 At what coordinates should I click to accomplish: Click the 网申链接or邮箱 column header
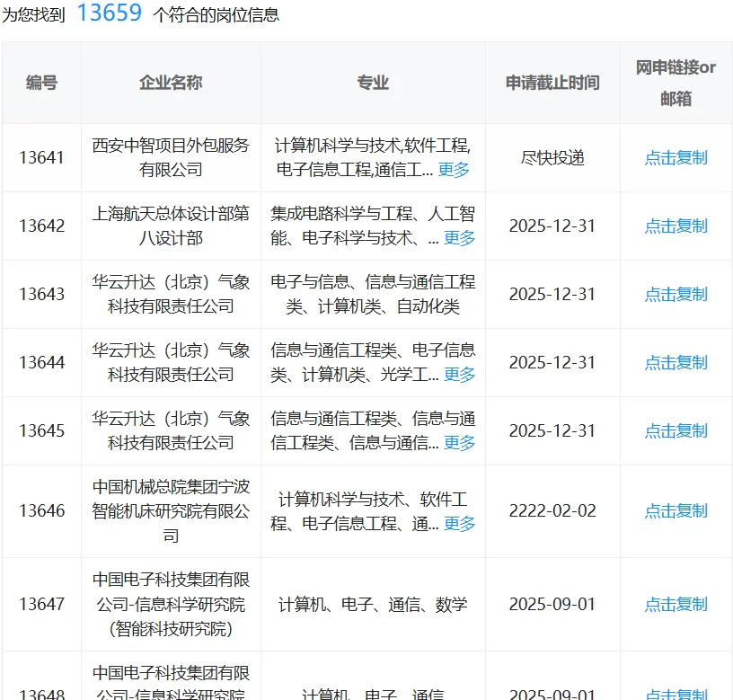click(x=676, y=83)
